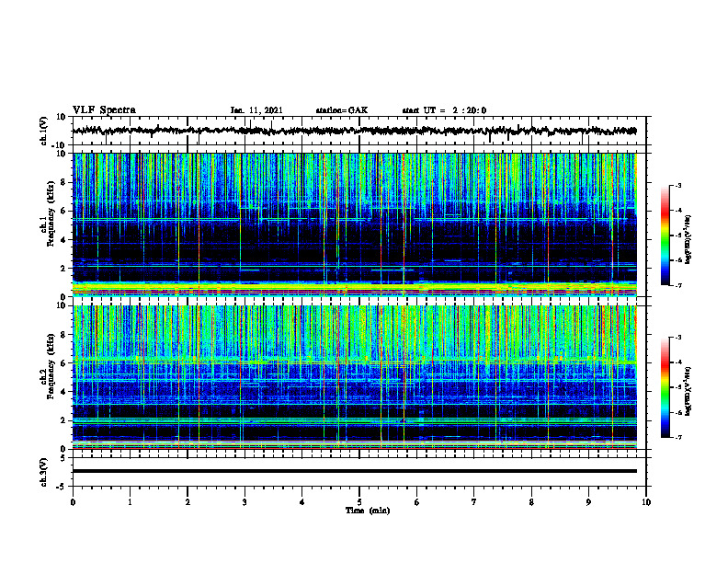The width and height of the screenshot is (728, 563).
Task: Click the ch.1 spectrogram panel
Action: click(x=354, y=224)
